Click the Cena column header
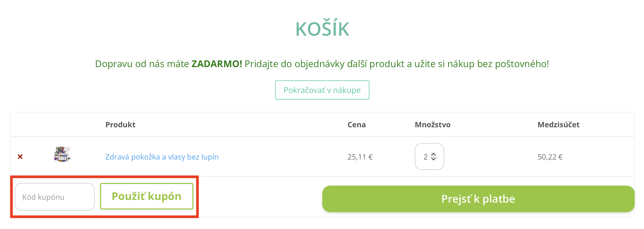The width and height of the screenshot is (644, 229). pos(357,125)
